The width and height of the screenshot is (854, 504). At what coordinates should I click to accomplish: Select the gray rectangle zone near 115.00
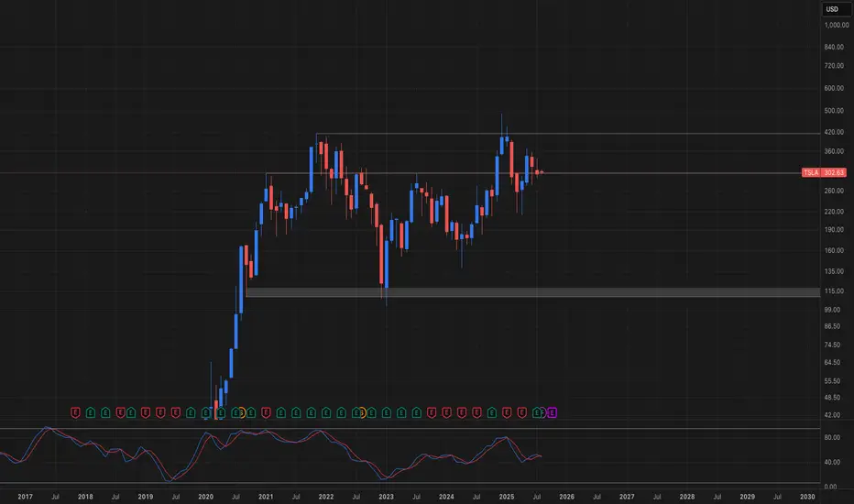532,292
